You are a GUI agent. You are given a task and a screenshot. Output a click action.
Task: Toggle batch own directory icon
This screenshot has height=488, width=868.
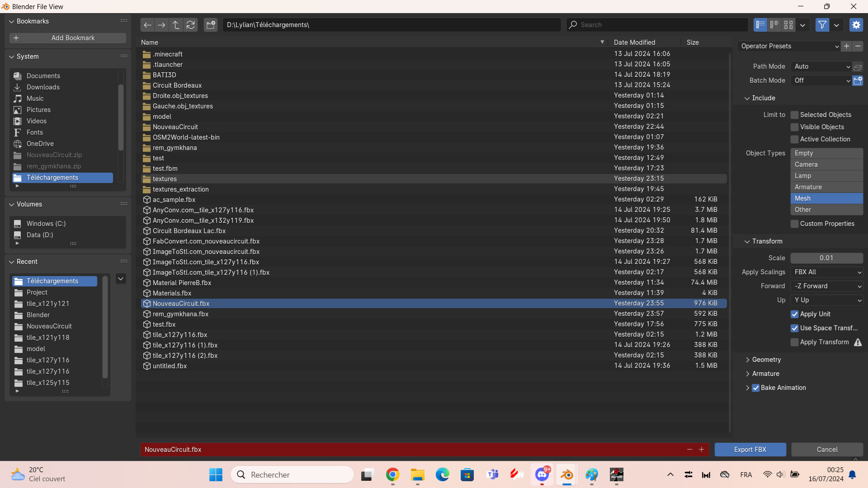858,80
